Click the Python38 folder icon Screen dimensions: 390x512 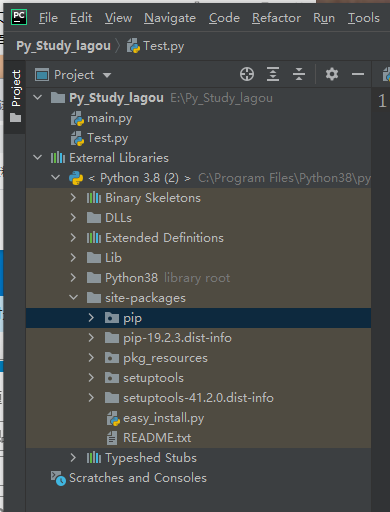click(94, 278)
